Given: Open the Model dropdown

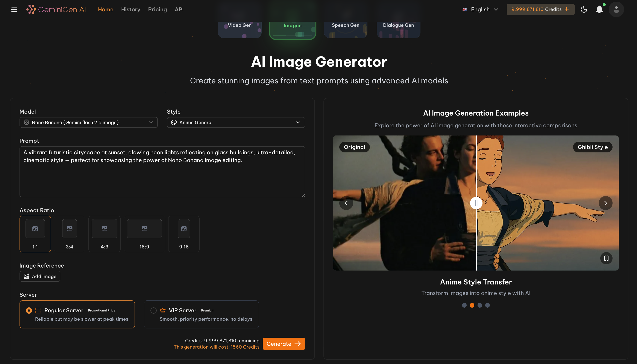Looking at the screenshot, I should [x=88, y=122].
